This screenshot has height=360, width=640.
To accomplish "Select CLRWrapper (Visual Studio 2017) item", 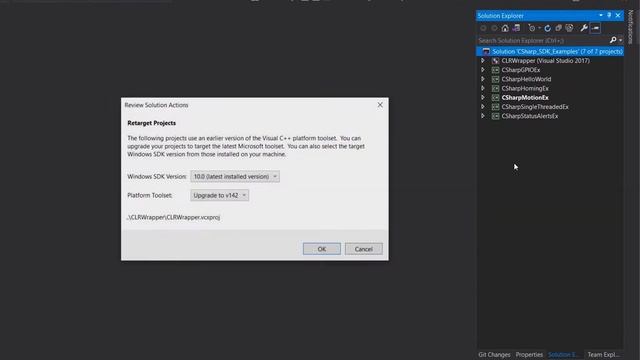I will coord(545,60).
